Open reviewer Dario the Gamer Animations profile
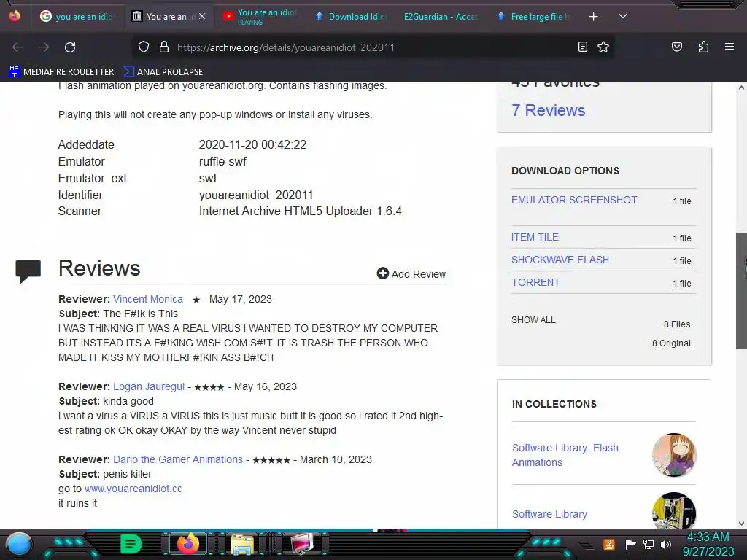 coord(178,459)
